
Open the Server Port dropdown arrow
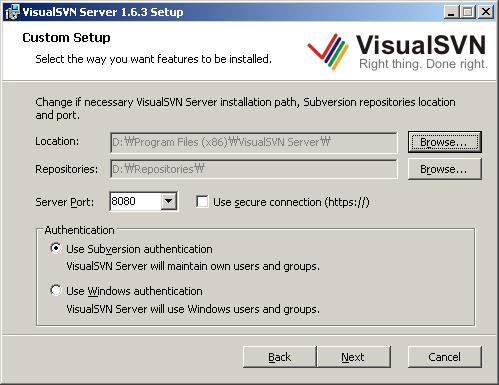coord(169,201)
